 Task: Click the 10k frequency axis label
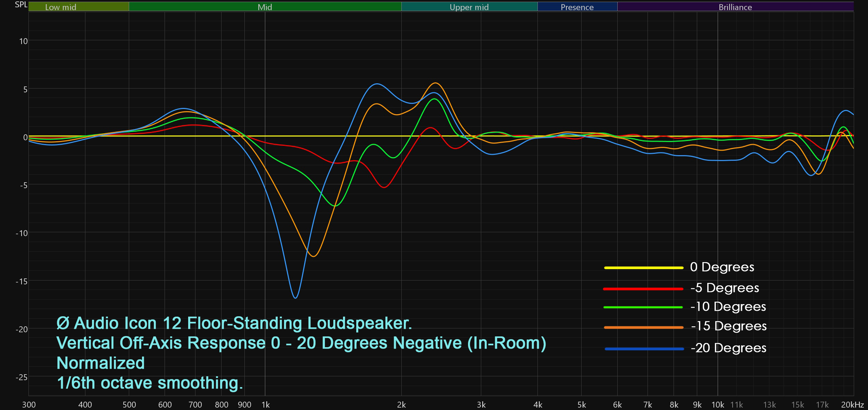[x=718, y=405]
